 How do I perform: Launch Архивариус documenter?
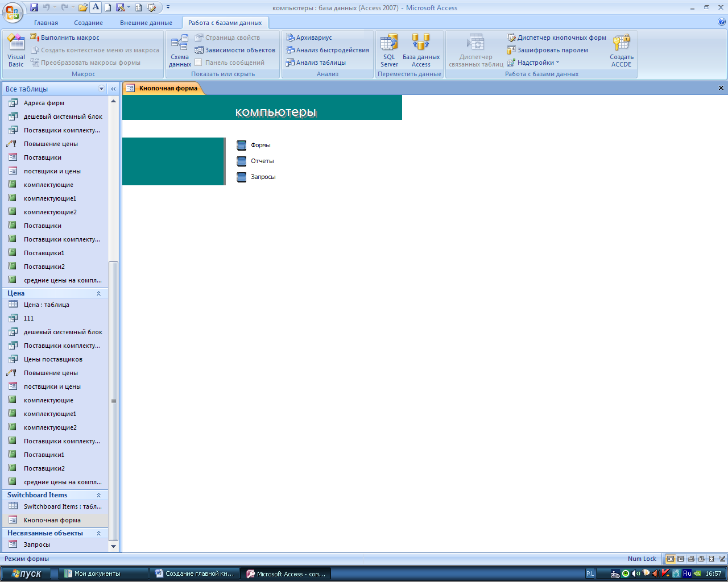tap(309, 38)
